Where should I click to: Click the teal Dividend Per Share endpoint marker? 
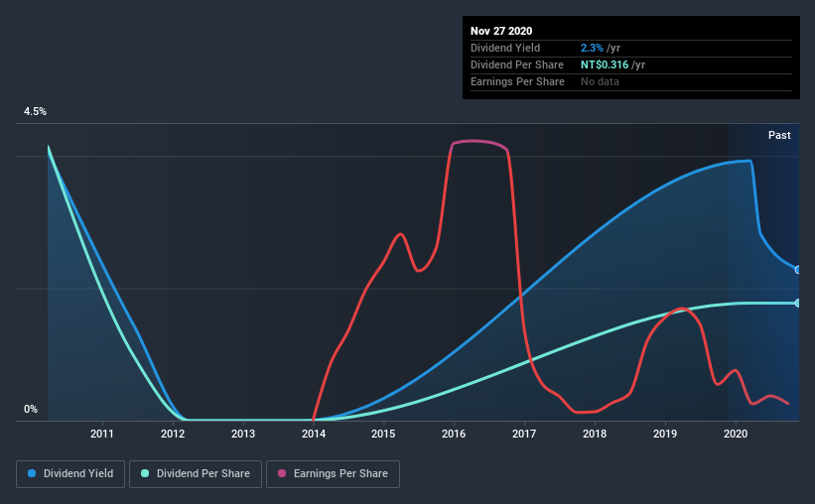point(797,303)
